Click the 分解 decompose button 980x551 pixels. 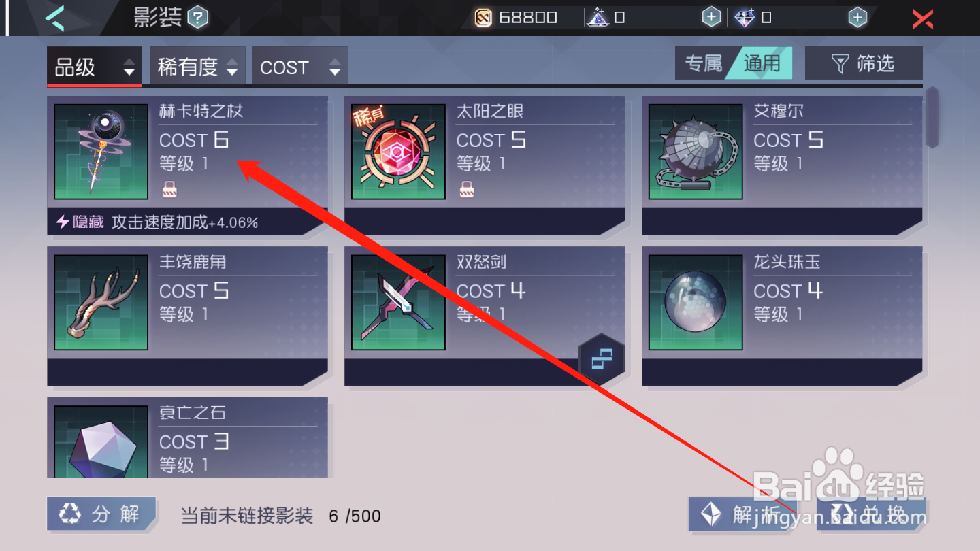101,514
